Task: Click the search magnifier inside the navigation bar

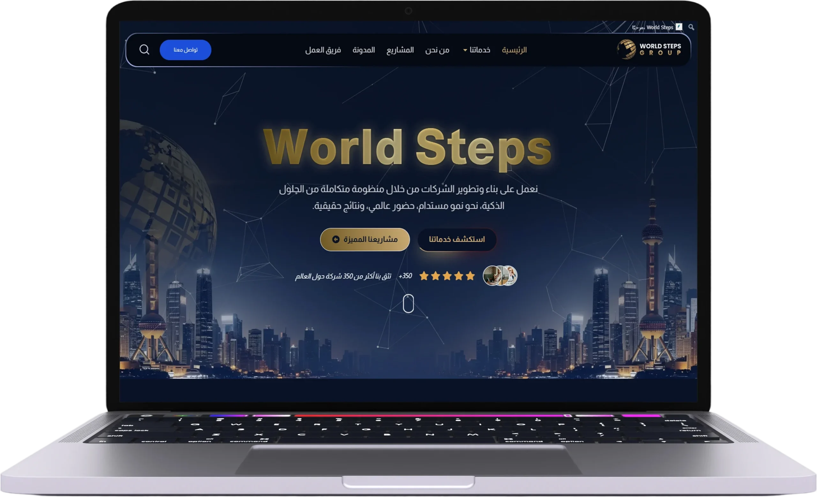Action: coord(145,50)
